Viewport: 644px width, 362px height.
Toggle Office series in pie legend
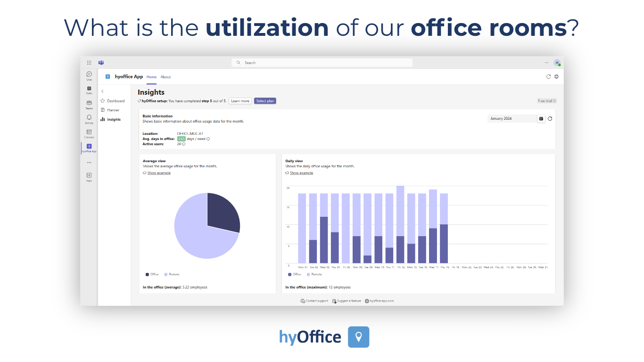[152, 274]
